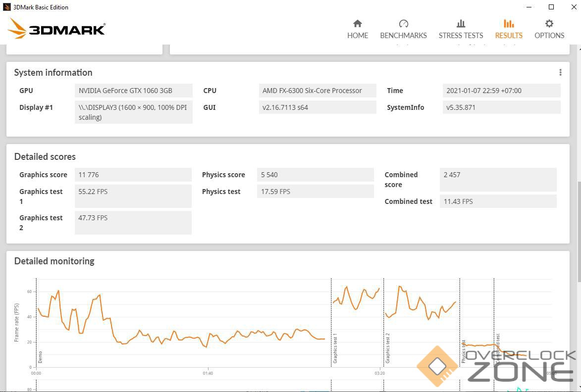581x392 pixels.
Task: Click the Detailed monitoring heading
Action: (54, 261)
